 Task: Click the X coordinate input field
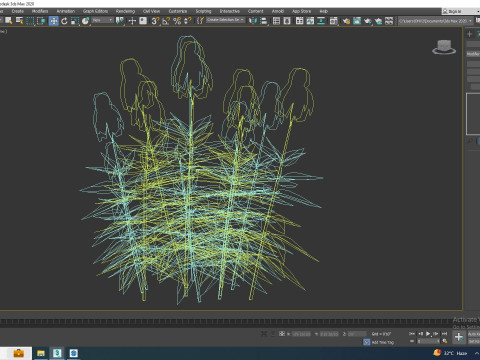pyautogui.click(x=301, y=334)
